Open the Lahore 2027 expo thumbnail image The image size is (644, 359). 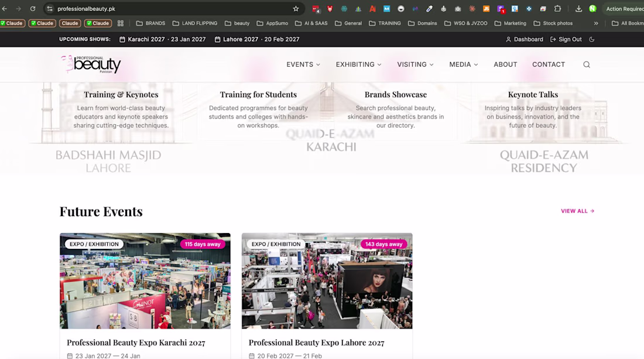coord(327,281)
